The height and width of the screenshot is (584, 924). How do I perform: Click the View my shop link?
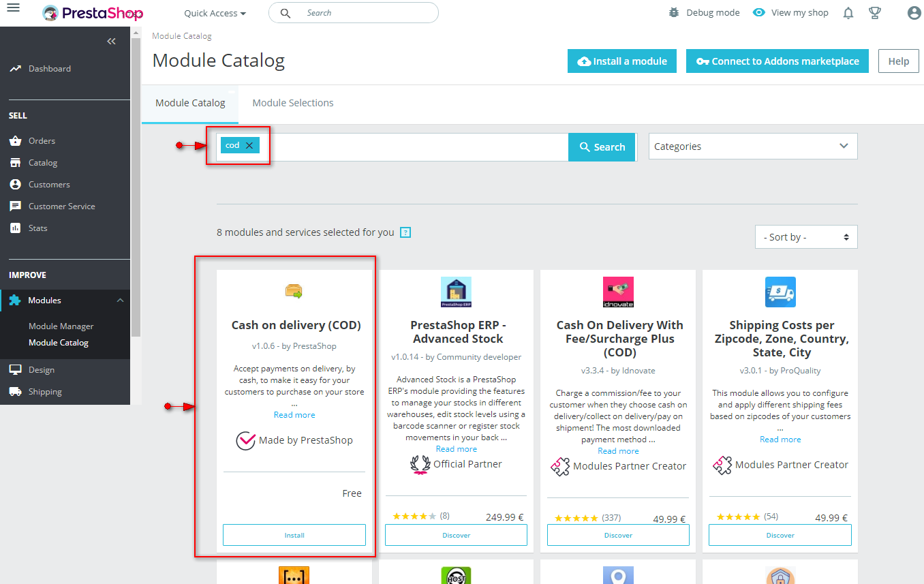tap(800, 13)
